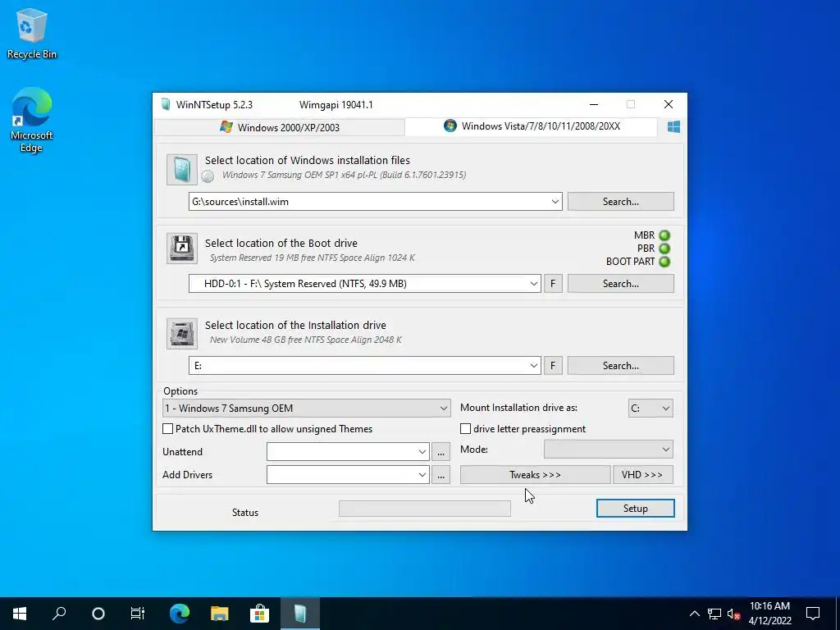Viewport: 840px width, 630px height.
Task: Click the Wimgapi 19041.1 title text
Action: coord(336,104)
